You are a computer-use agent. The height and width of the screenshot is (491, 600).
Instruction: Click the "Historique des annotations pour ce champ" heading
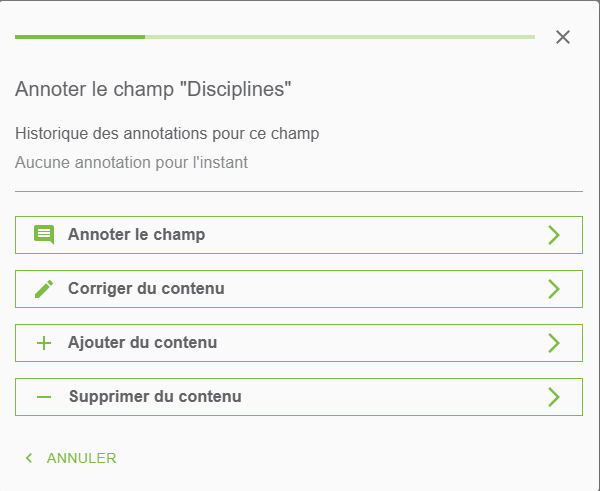(x=167, y=134)
